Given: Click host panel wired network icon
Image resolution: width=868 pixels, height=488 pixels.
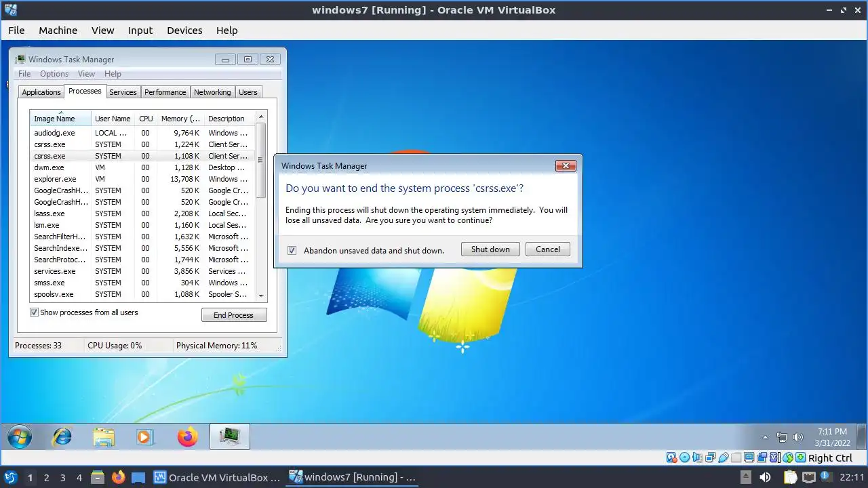Looking at the screenshot, I should point(809,477).
